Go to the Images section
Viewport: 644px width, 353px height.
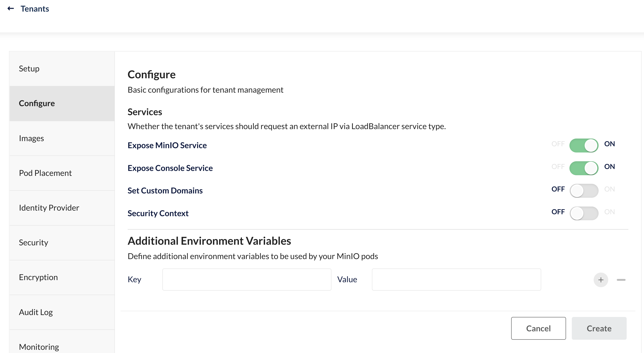point(31,138)
